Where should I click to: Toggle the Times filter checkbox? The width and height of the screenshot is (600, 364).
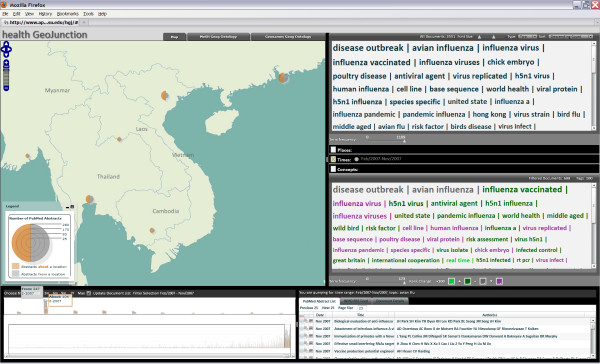[333, 159]
